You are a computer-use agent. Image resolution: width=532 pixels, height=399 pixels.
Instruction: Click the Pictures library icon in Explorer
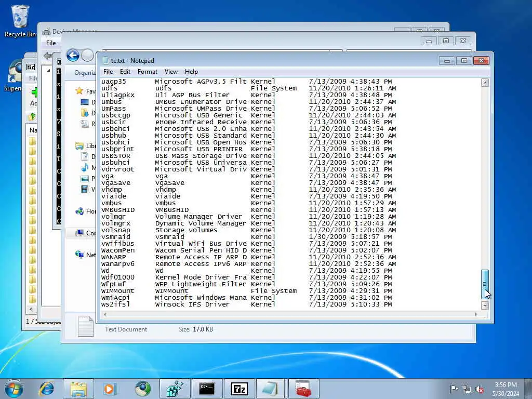pos(85,179)
